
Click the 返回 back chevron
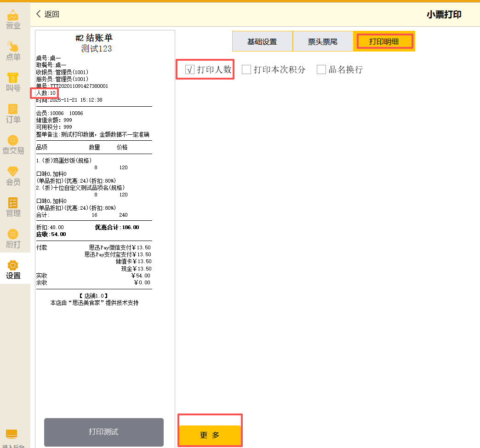39,14
